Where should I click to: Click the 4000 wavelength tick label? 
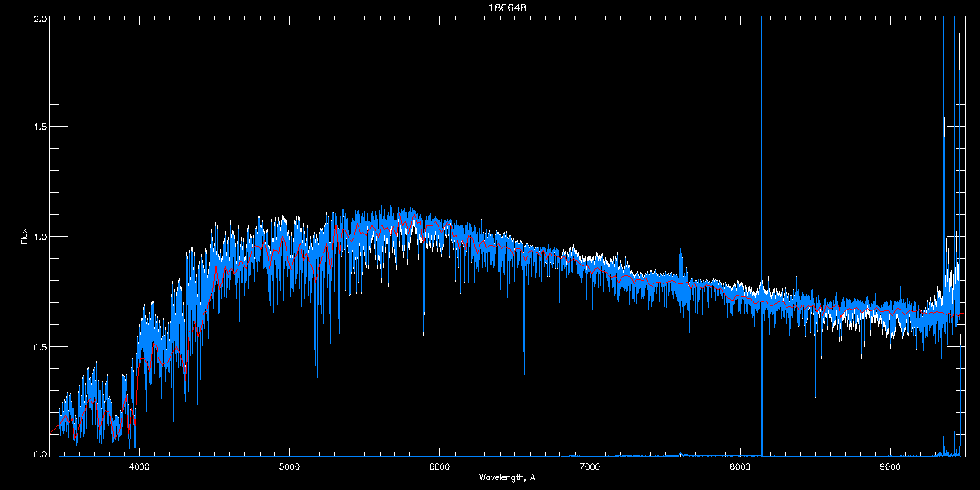pos(139,466)
